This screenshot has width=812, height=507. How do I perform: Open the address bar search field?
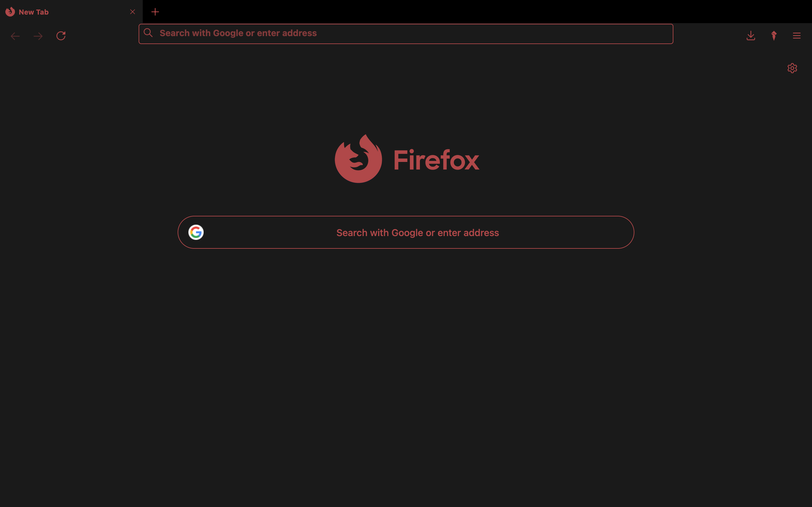(x=406, y=33)
